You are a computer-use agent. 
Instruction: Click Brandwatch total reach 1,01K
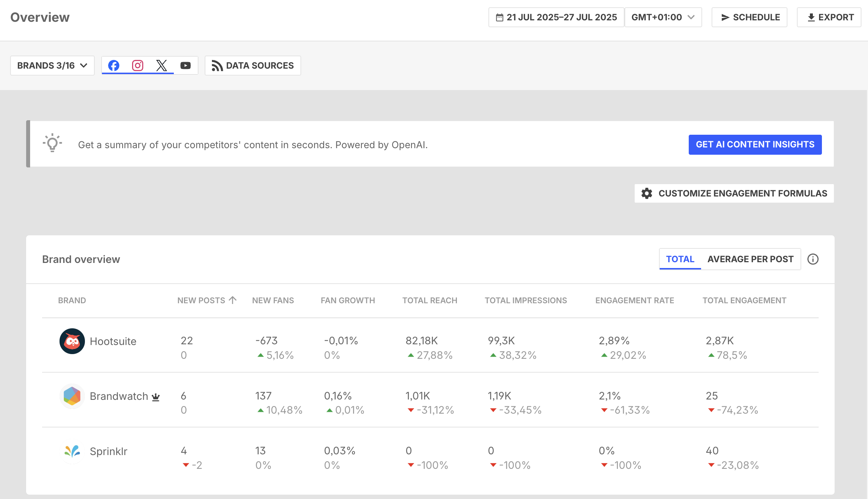click(x=418, y=395)
